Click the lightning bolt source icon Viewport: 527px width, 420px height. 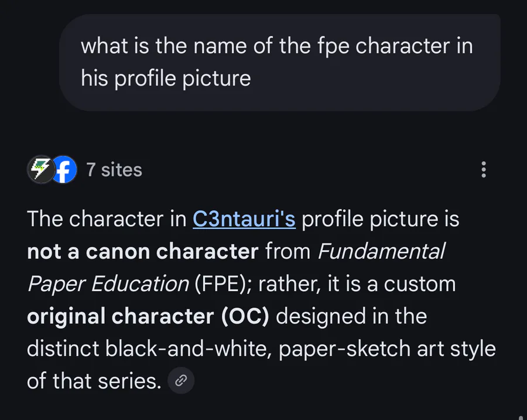(x=41, y=170)
